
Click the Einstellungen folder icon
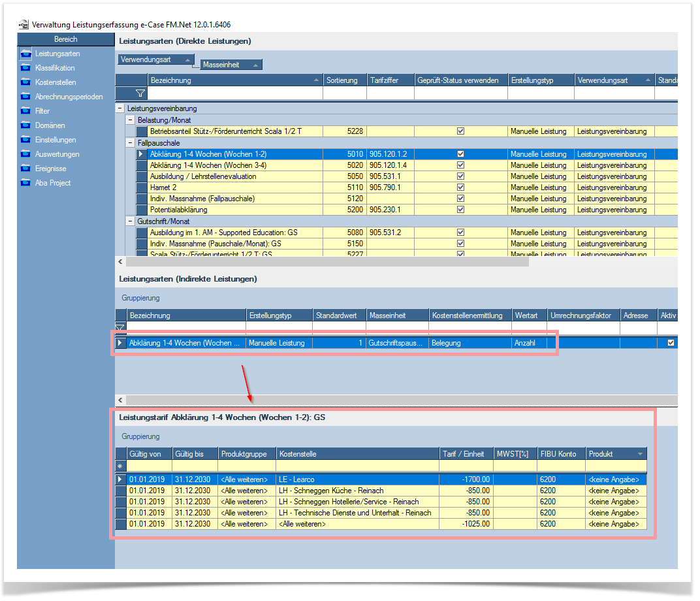[26, 140]
